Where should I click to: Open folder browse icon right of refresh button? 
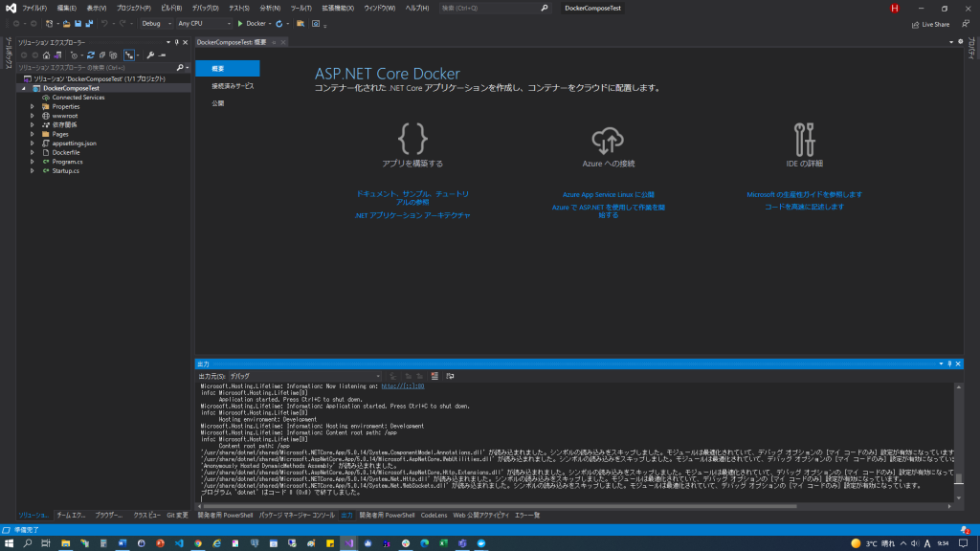coord(301,24)
